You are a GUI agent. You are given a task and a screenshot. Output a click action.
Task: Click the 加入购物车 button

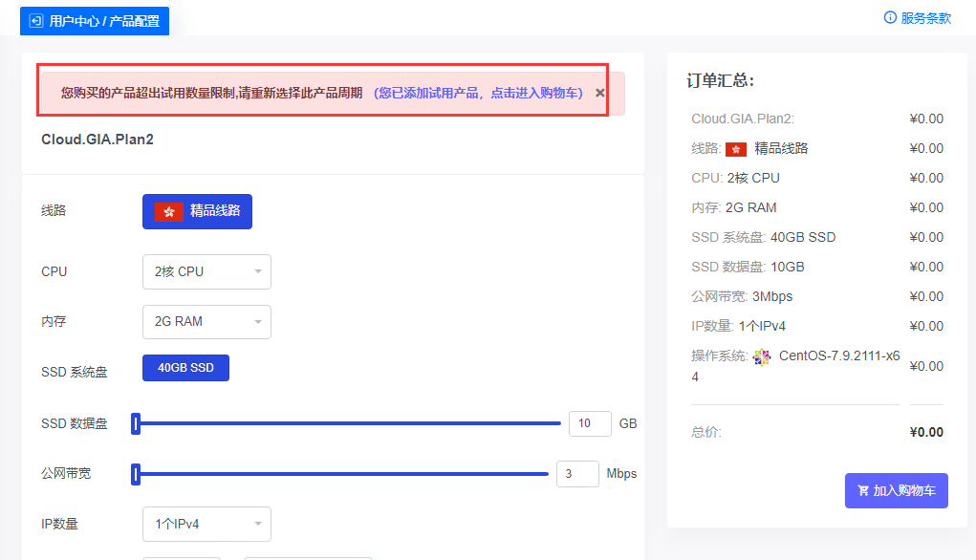click(x=897, y=491)
